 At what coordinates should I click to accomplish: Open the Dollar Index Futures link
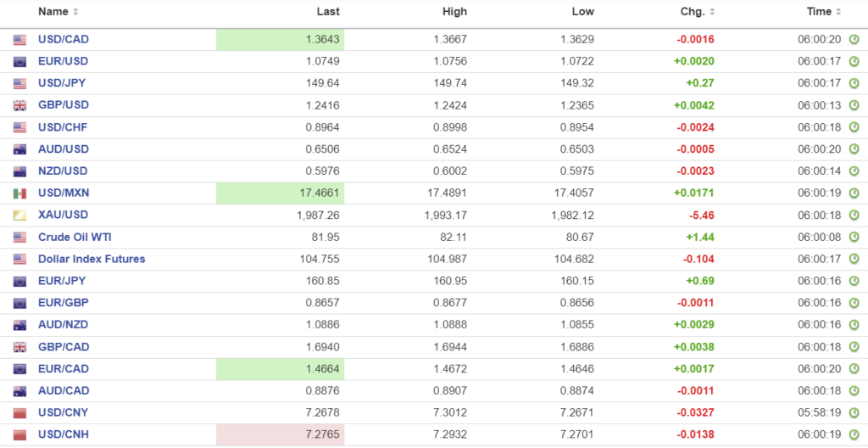tap(92, 259)
